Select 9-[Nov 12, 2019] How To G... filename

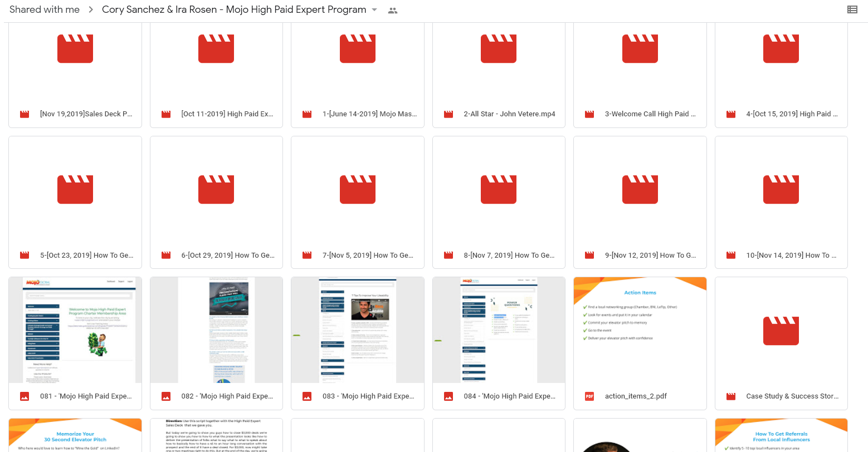coord(651,255)
